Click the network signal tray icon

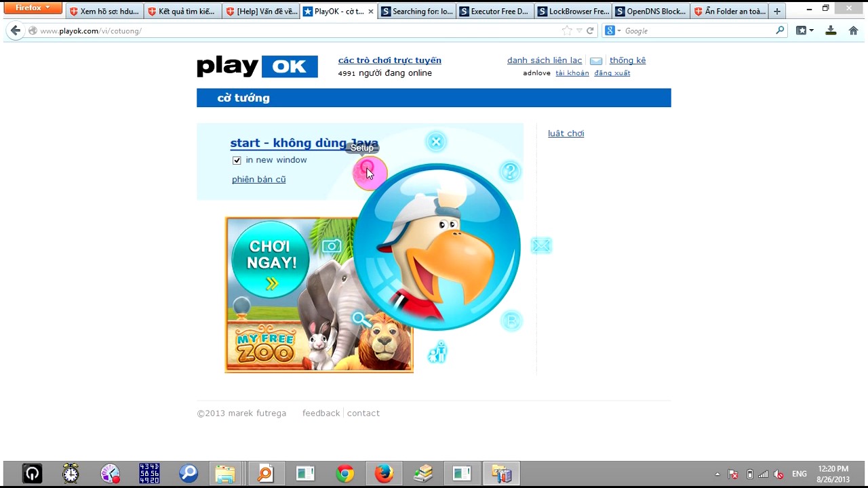click(x=764, y=474)
